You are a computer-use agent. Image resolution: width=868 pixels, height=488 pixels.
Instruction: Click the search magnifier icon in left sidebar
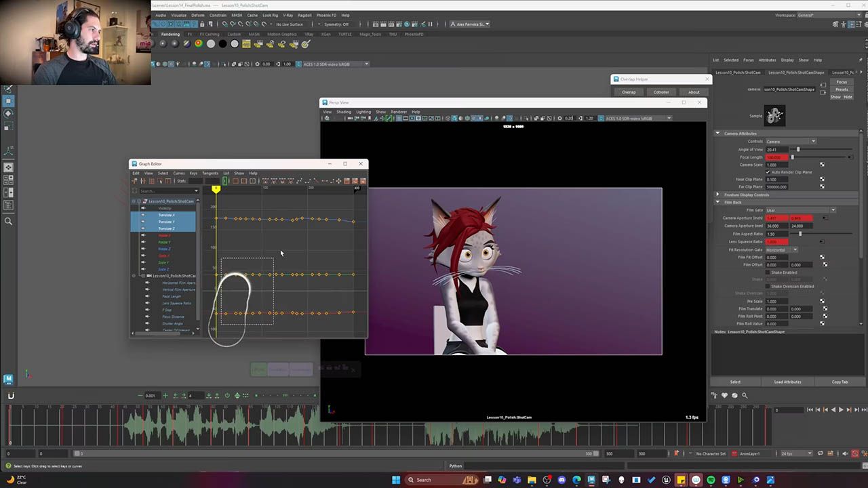coord(8,221)
